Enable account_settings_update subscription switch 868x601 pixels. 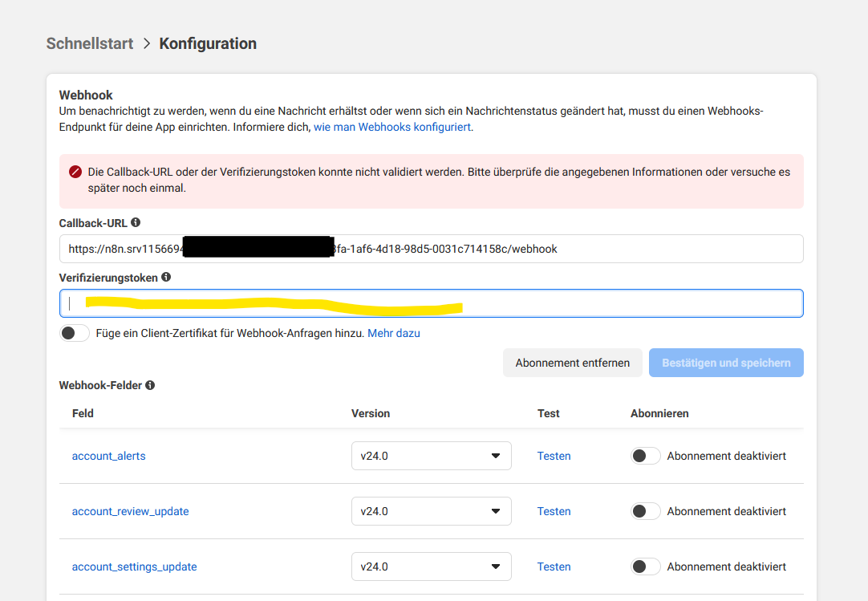point(645,566)
